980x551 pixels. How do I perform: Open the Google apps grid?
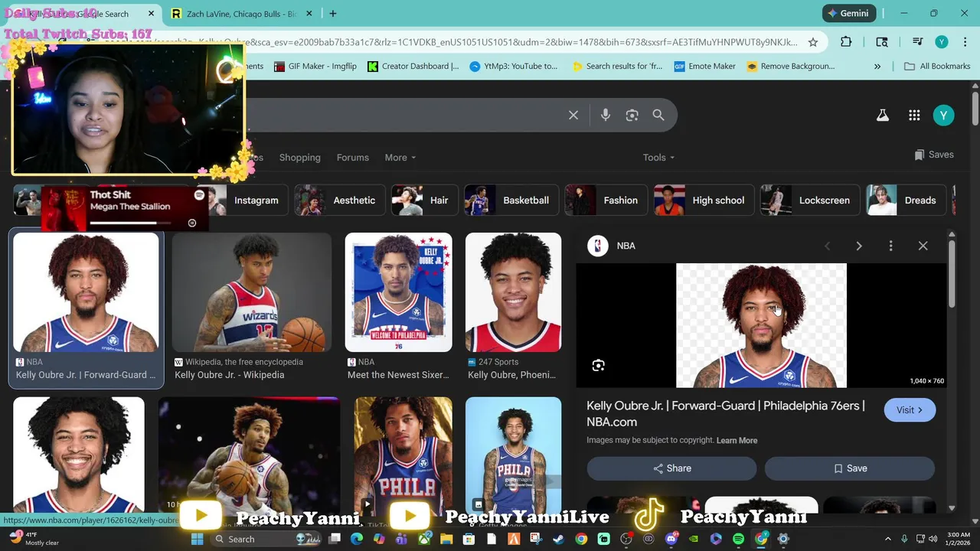[914, 116]
